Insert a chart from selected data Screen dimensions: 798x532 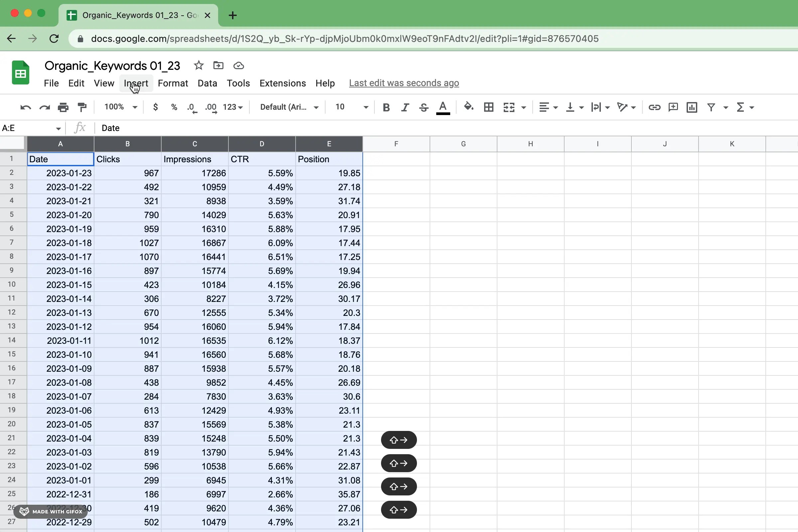691,107
